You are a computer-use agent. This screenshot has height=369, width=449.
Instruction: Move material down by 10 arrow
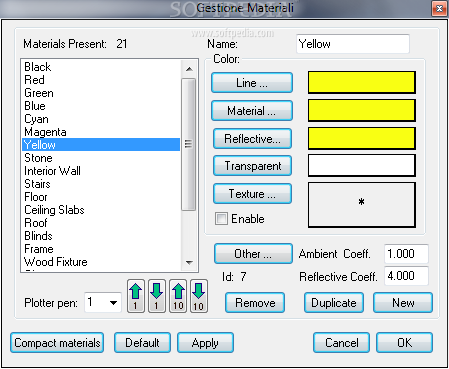coord(199,296)
